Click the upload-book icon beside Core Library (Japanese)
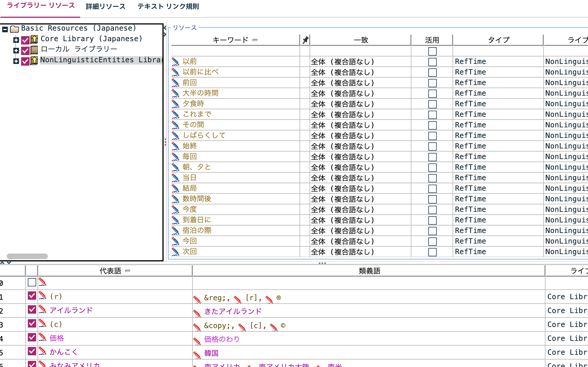The height and width of the screenshot is (367, 588). pyautogui.click(x=34, y=39)
